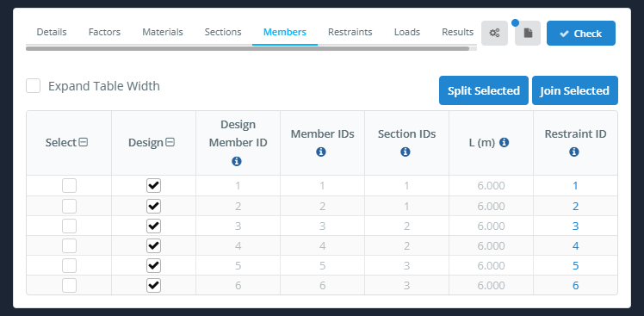Click info icon beside L (m) header
Screen dimensions: 644x316
pyautogui.click(x=504, y=142)
